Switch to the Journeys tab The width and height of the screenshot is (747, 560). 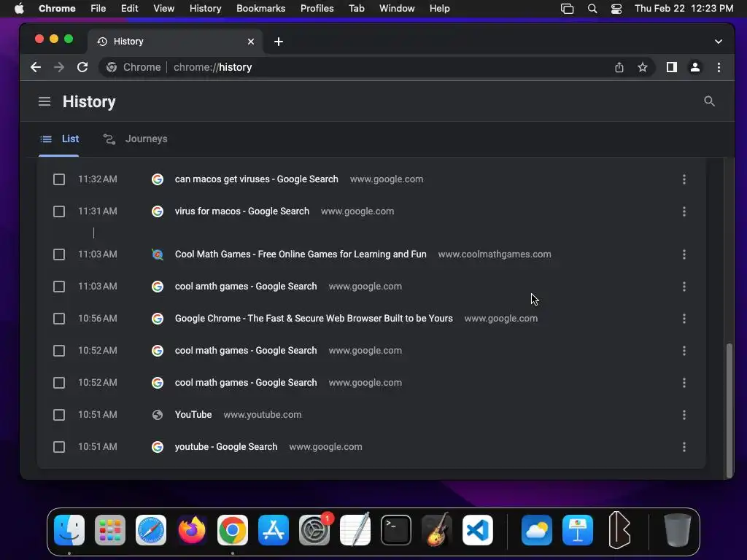point(135,139)
